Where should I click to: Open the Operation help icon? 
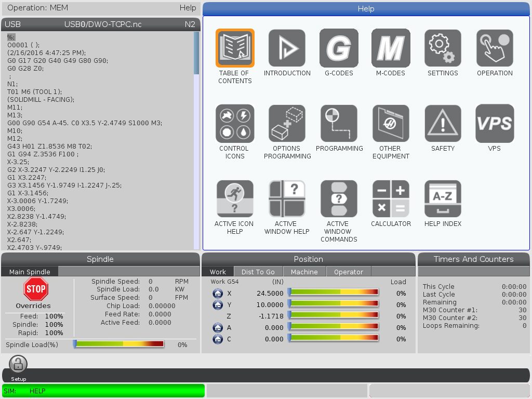click(495, 48)
